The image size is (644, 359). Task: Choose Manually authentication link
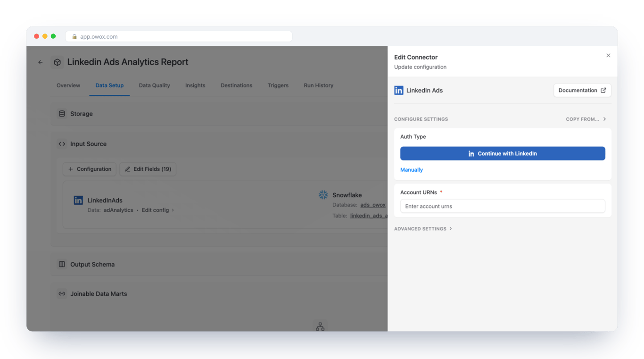[412, 170]
